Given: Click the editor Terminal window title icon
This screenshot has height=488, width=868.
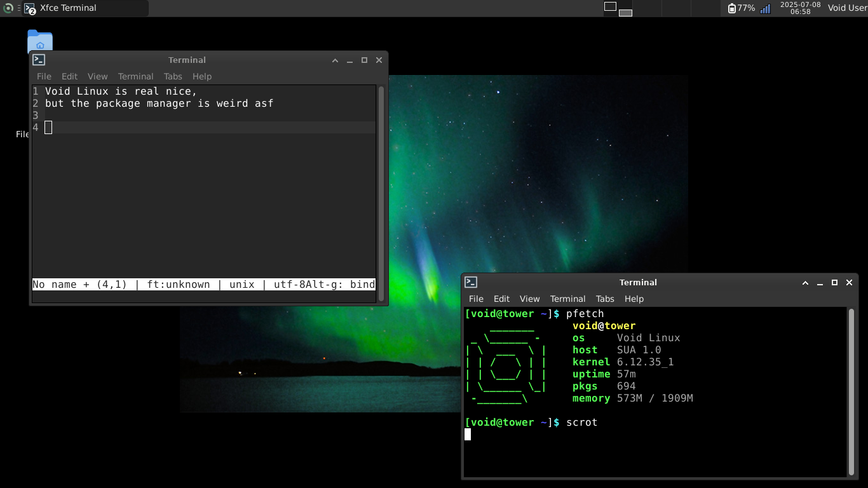Looking at the screenshot, I should [x=39, y=60].
